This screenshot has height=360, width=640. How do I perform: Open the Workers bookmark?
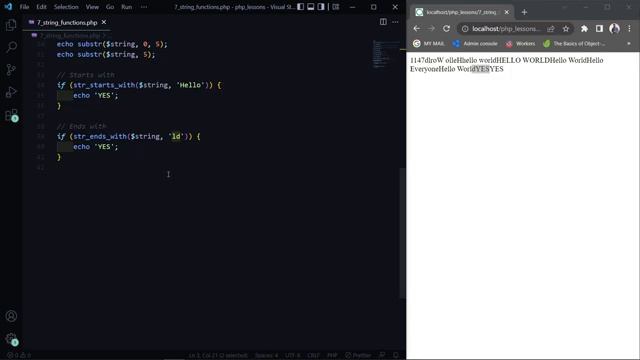[x=520, y=43]
